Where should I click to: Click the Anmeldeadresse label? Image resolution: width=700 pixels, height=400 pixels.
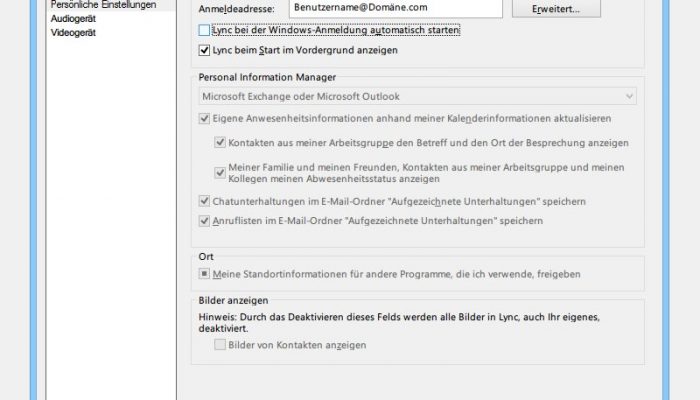coord(237,9)
